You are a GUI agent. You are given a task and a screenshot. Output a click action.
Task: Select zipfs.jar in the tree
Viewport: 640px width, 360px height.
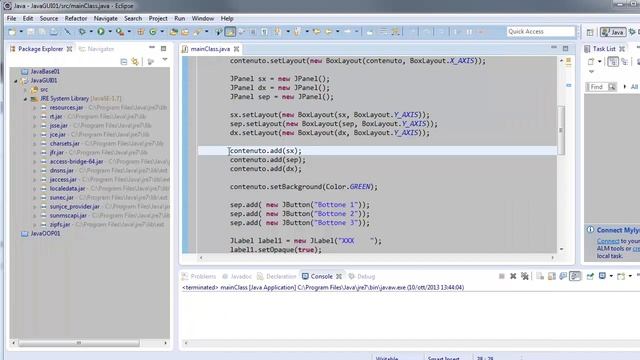pos(60,224)
